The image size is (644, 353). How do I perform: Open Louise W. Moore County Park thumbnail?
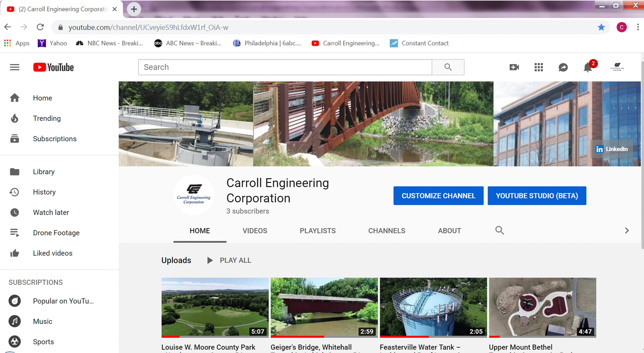click(x=215, y=308)
